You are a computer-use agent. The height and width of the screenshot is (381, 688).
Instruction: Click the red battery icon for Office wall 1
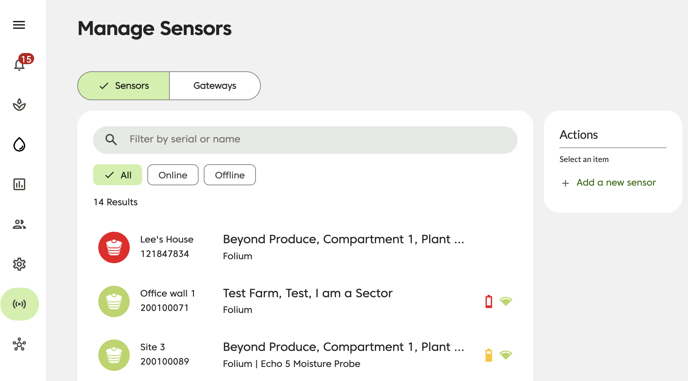(488, 302)
